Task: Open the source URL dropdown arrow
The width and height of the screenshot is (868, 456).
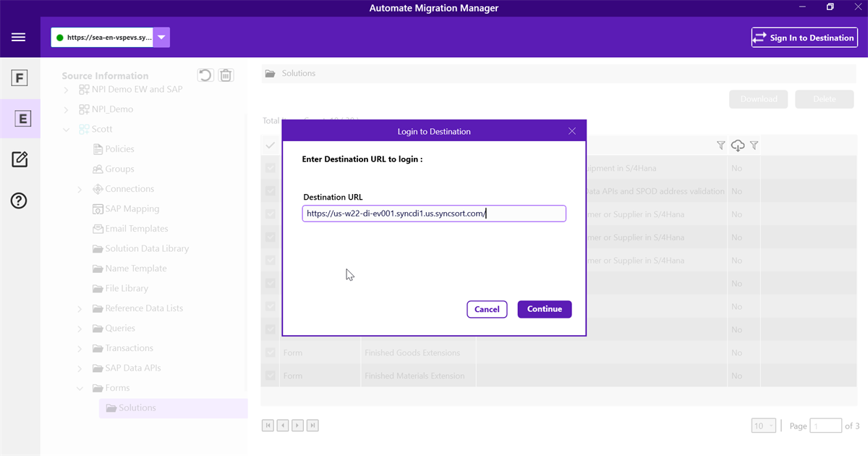Action: (161, 38)
